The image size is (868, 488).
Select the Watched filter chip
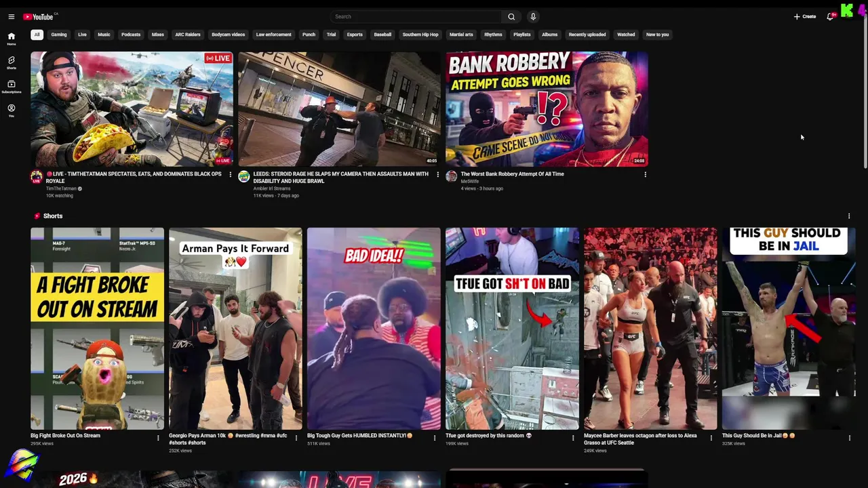coord(626,35)
